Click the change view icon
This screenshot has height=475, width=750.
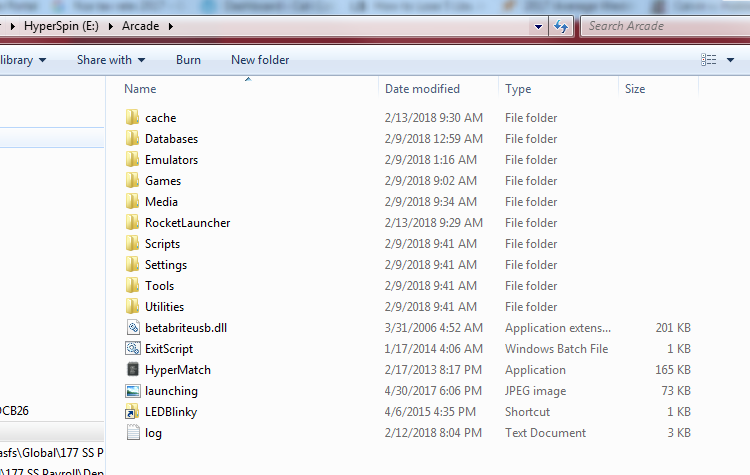(x=708, y=60)
